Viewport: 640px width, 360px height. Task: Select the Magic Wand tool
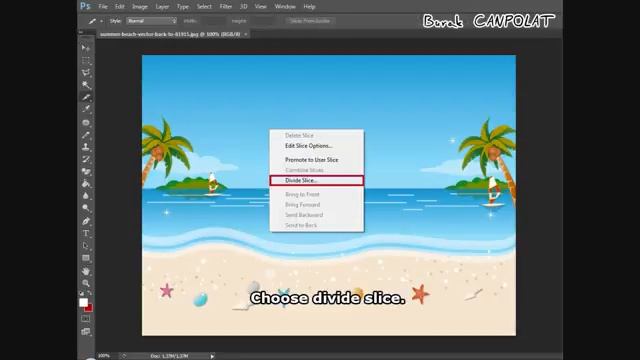pos(86,85)
